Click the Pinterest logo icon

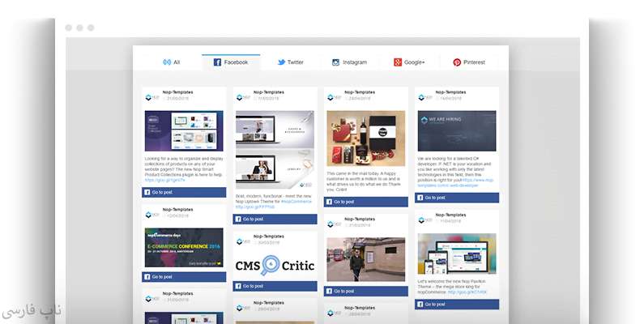point(457,62)
